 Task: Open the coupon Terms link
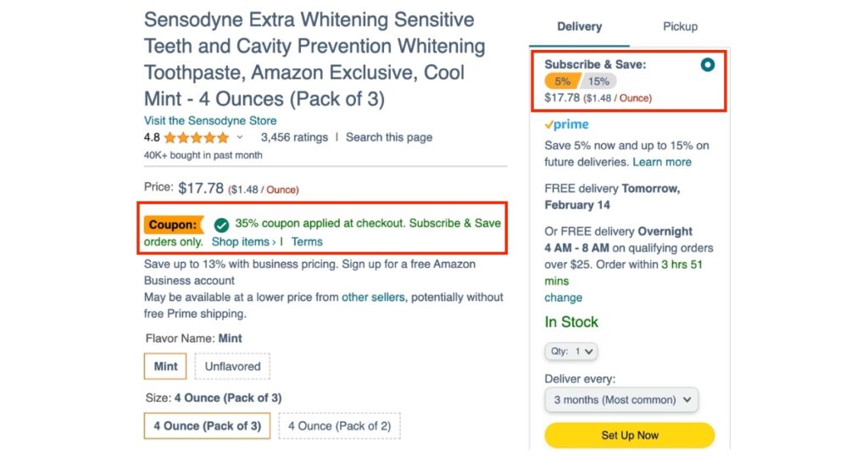(x=307, y=242)
